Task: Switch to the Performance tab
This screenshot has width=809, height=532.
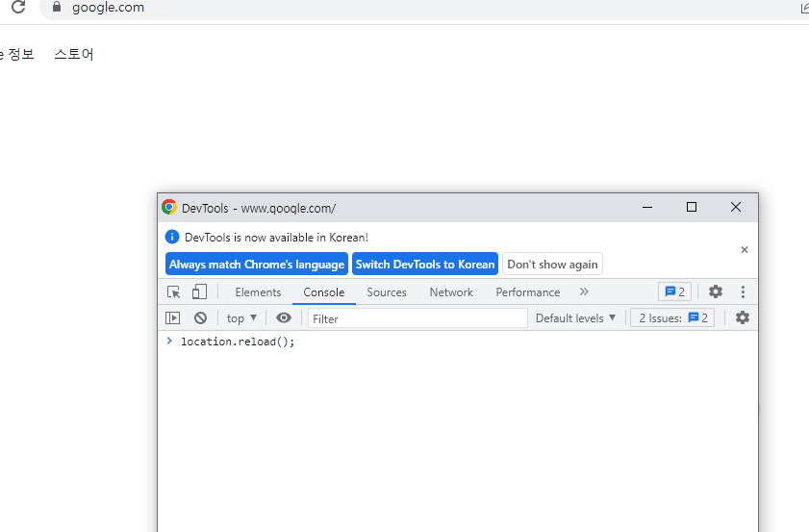Action: (x=528, y=292)
